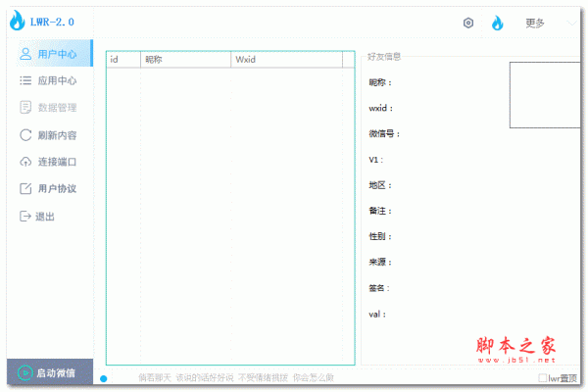The image size is (588, 392).
Task: Click the 刷新内容 refresh icon
Action: point(25,135)
